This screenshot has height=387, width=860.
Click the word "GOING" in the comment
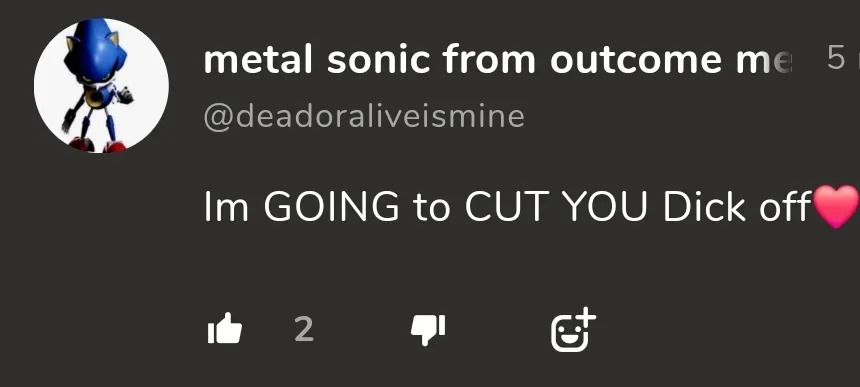point(331,207)
